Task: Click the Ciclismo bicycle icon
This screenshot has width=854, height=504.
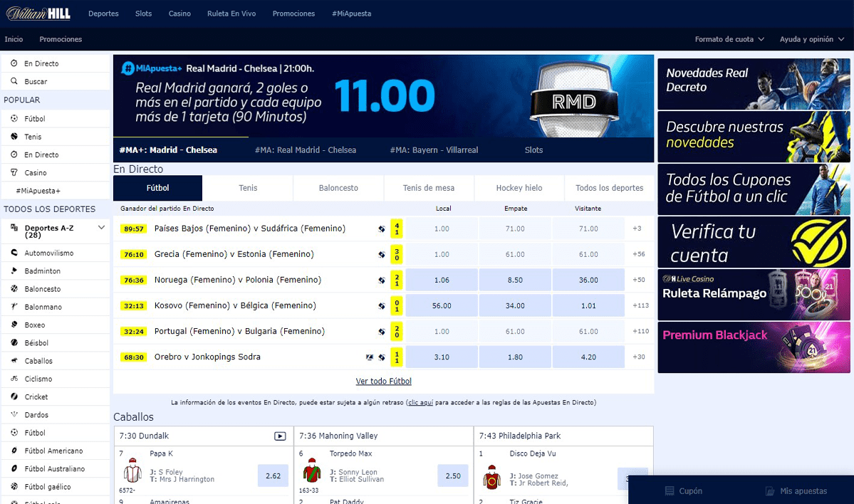Action: [14, 378]
